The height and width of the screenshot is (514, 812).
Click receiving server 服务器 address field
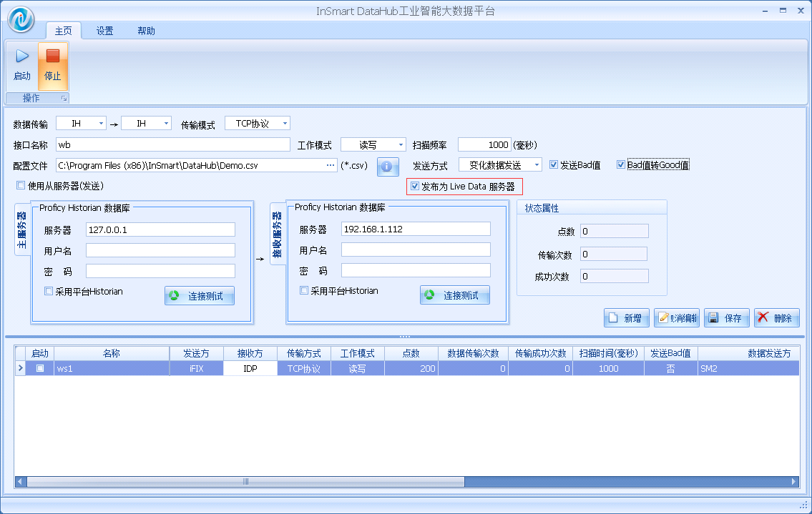click(x=416, y=229)
